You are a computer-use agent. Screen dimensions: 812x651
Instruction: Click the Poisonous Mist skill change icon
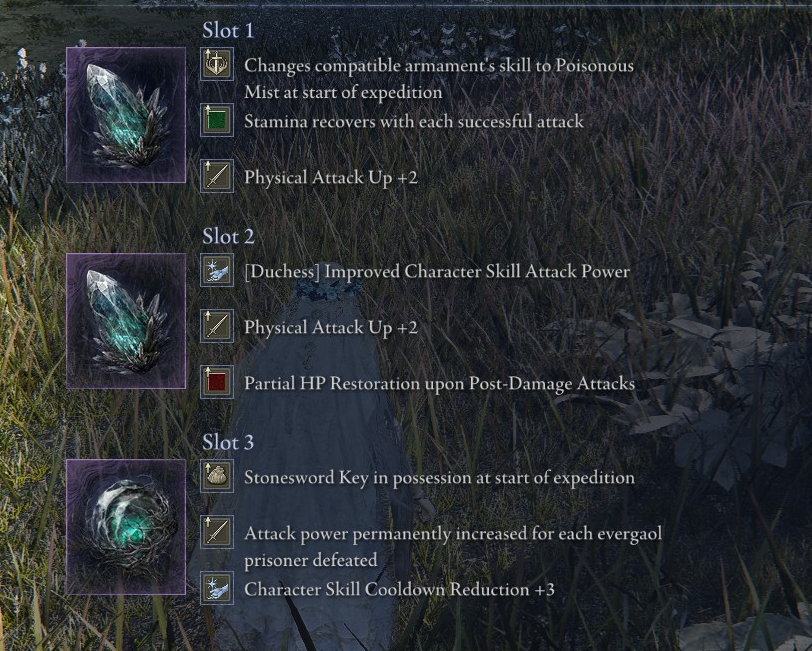pos(217,64)
